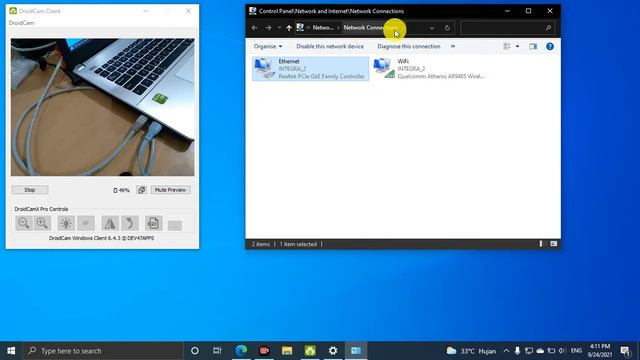Open File Explorer from taskbar

(x=287, y=351)
